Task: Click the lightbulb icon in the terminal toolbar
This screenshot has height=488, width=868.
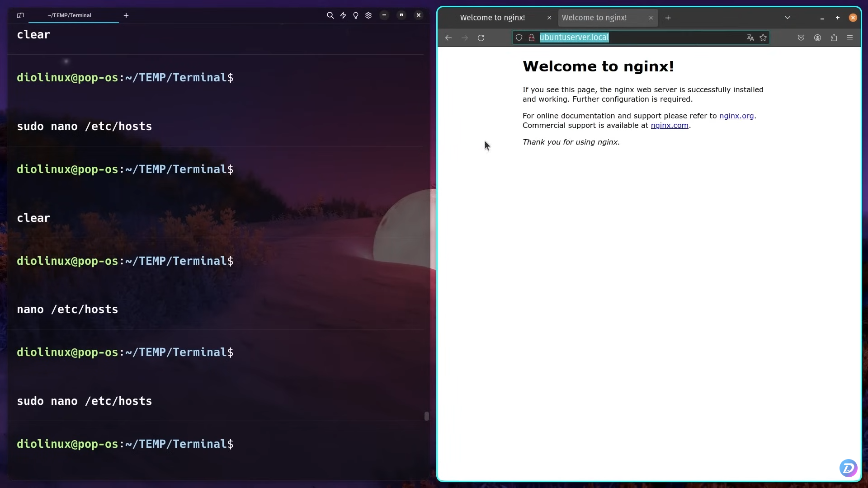Action: coord(356,15)
